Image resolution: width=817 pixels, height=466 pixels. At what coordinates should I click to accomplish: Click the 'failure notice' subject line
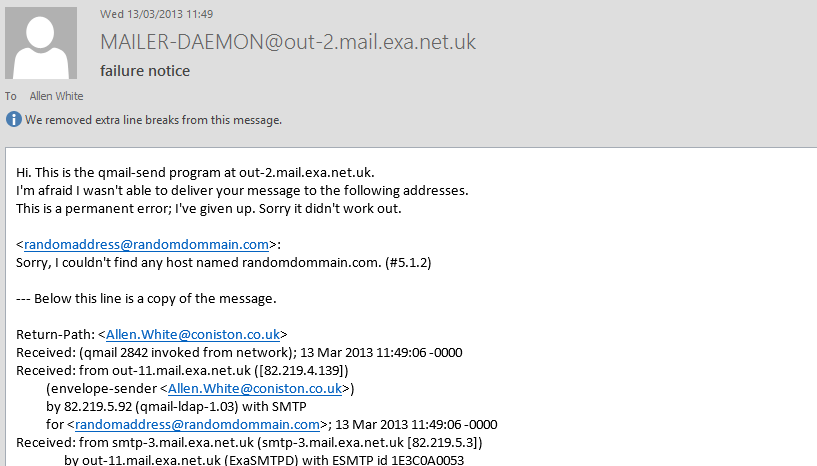pos(145,71)
